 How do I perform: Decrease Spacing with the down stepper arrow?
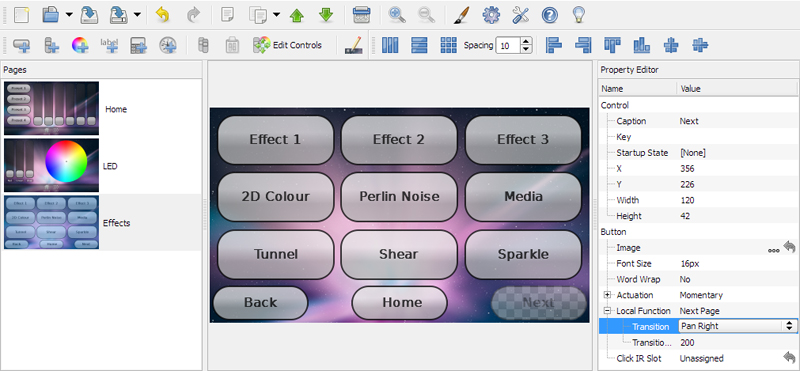coord(527,50)
